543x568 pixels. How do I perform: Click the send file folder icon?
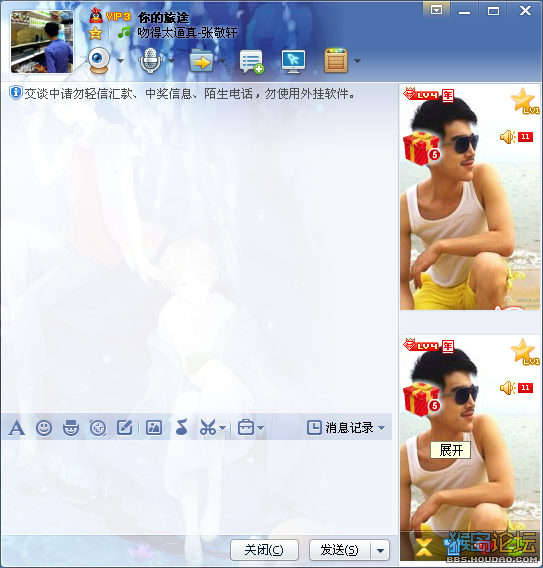[201, 61]
